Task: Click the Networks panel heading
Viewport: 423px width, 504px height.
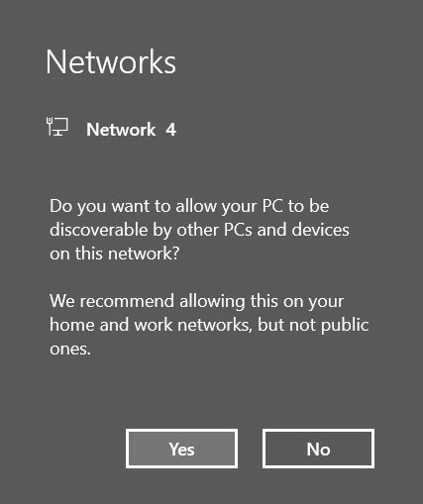Action: (x=111, y=62)
